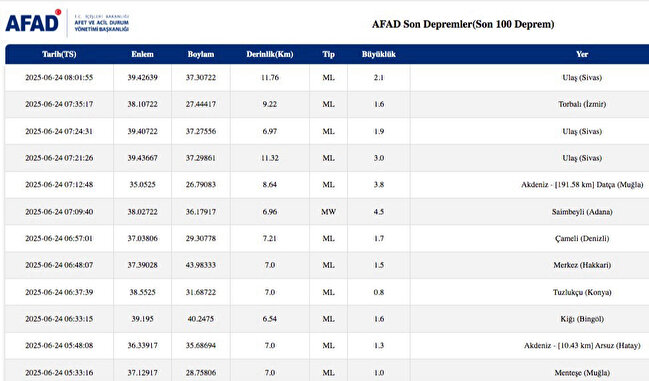Click location Çameli (Denizli)
This screenshot has width=649, height=381.
[x=582, y=238]
